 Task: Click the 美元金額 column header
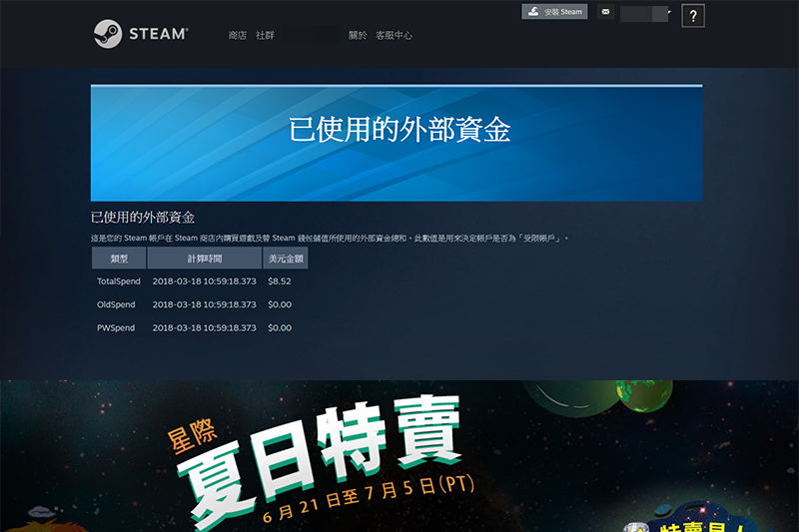click(286, 259)
